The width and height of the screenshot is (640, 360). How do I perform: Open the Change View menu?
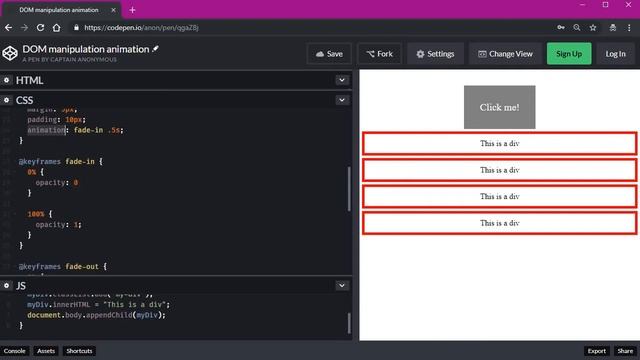click(x=505, y=53)
